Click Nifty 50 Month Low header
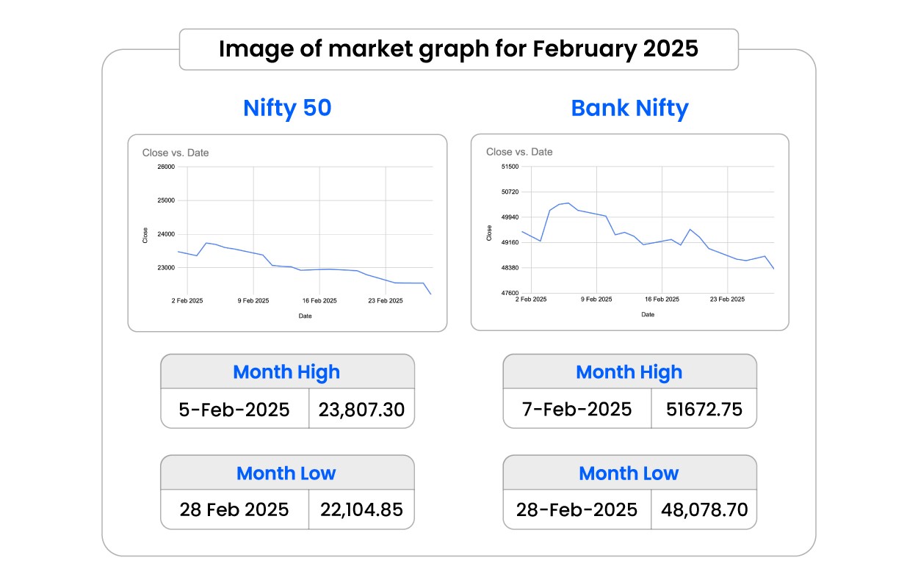 (286, 473)
